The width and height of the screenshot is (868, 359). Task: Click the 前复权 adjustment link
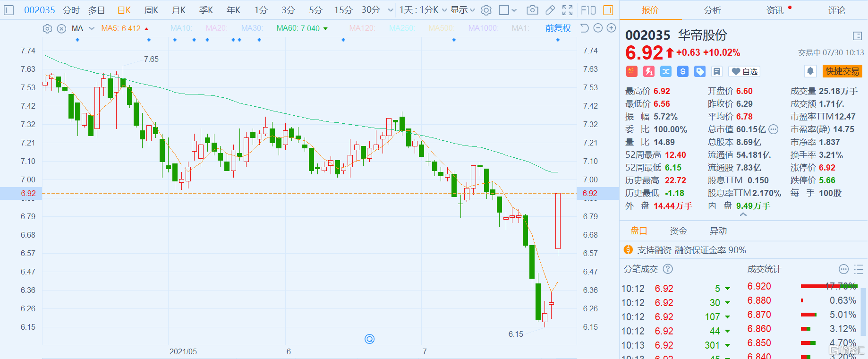pyautogui.click(x=558, y=28)
